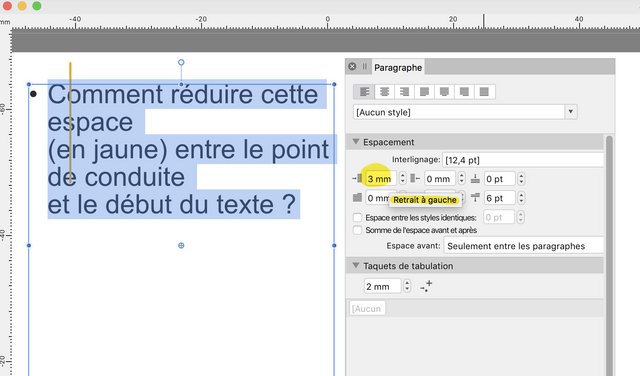Click the space-after icon next to 6 pt
Viewport: 640px width, 376px height.
[x=475, y=198]
